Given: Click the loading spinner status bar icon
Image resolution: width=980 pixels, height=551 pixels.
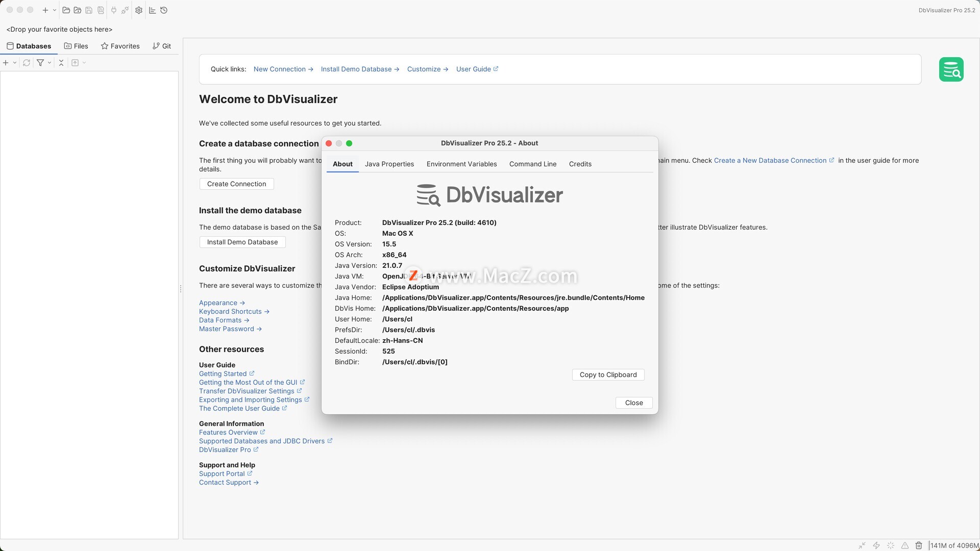Looking at the screenshot, I should (x=891, y=545).
